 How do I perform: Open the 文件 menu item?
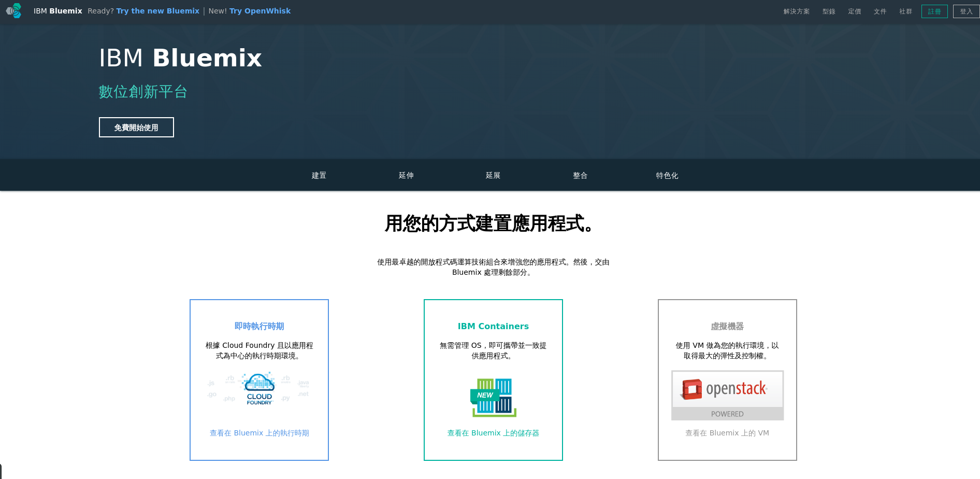point(880,11)
